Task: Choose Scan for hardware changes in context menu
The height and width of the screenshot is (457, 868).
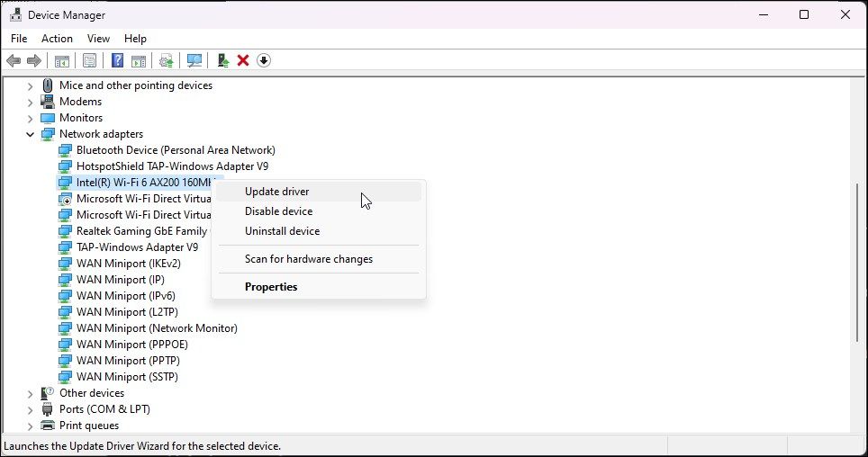Action: [x=319, y=259]
